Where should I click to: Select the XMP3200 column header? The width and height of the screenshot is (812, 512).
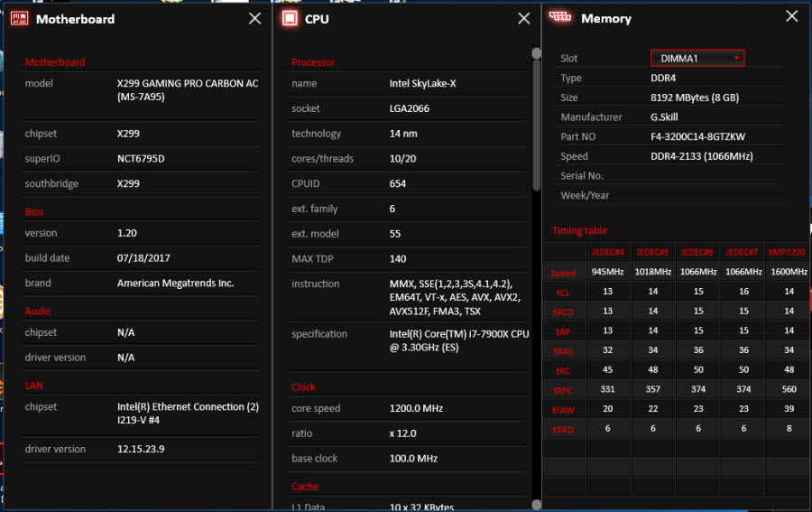click(787, 252)
